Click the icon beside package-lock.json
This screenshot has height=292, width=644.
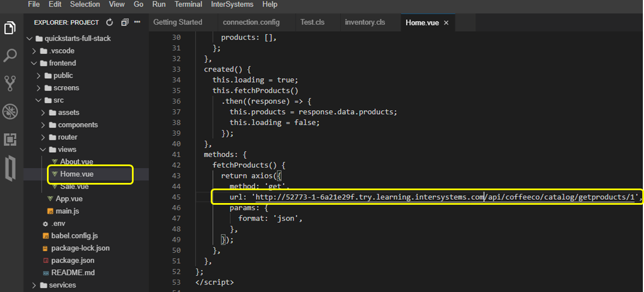46,248
